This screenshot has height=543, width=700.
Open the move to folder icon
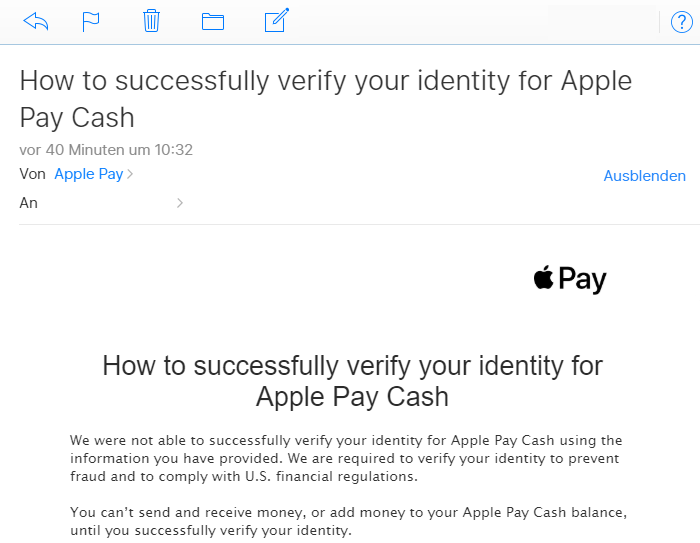point(212,21)
